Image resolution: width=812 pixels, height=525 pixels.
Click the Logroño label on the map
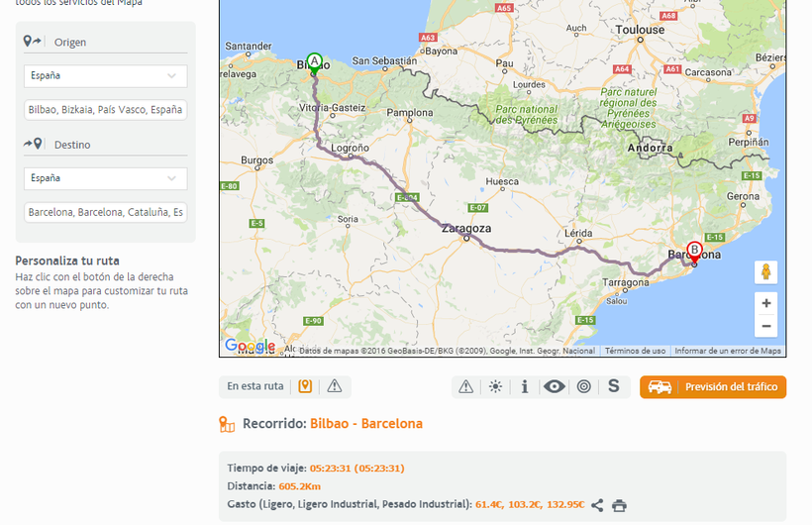[x=351, y=148]
